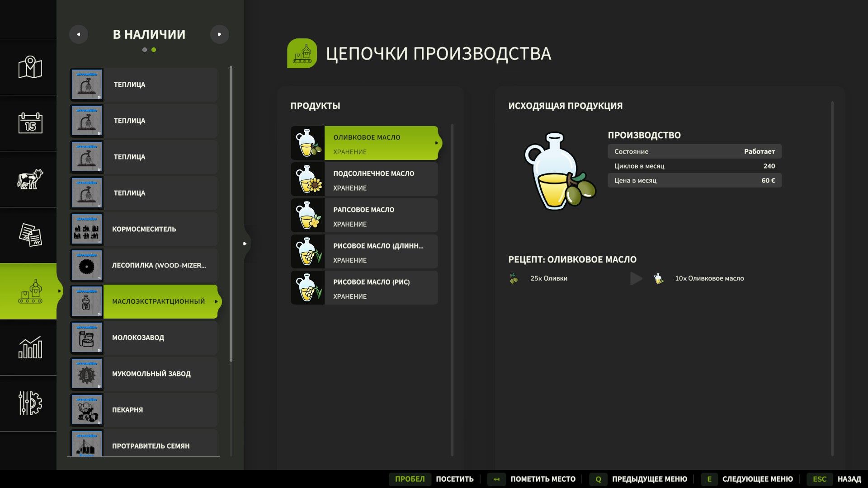The height and width of the screenshot is (488, 868).
Task: Click facilities list scrollbar
Action: [x=231, y=213]
